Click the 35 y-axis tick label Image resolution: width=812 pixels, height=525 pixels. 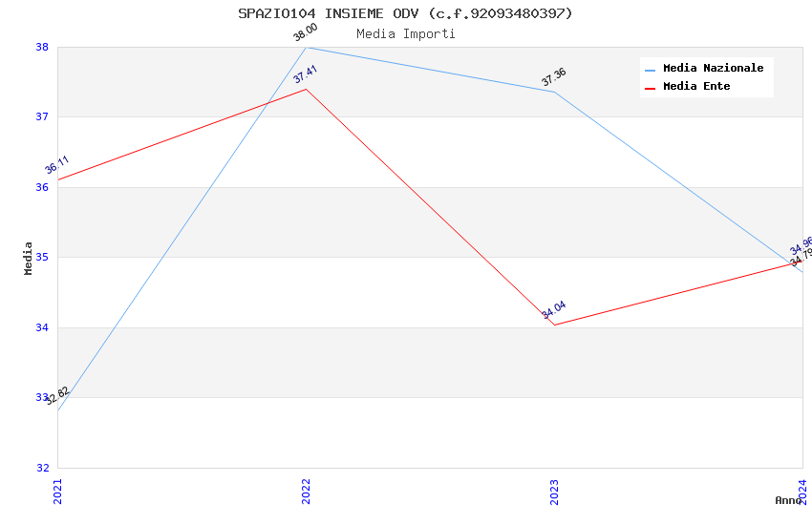click(x=42, y=258)
